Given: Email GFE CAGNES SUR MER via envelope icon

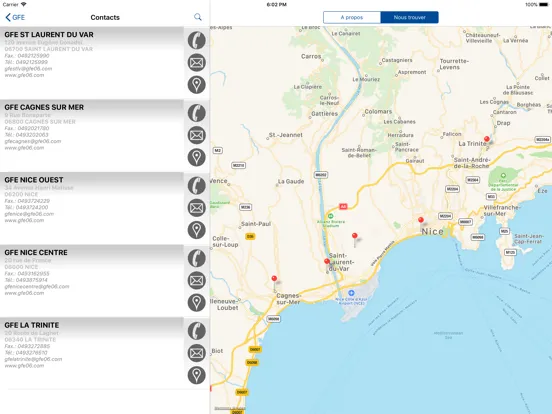Looking at the screenshot, I should click(196, 135).
